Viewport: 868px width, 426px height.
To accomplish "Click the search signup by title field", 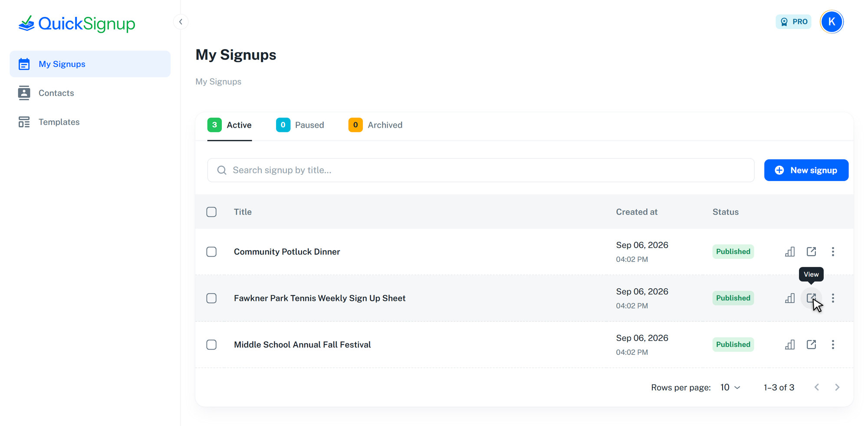I will click(481, 170).
